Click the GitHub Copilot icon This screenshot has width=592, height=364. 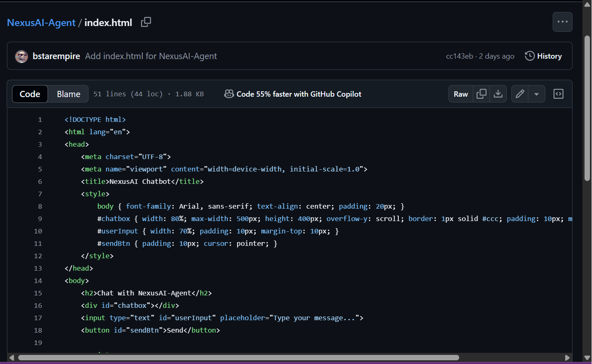[229, 94]
